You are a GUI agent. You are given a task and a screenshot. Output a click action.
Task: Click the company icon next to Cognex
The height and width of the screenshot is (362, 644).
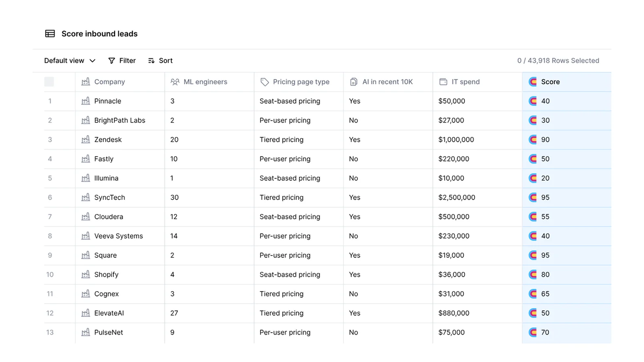coord(86,294)
